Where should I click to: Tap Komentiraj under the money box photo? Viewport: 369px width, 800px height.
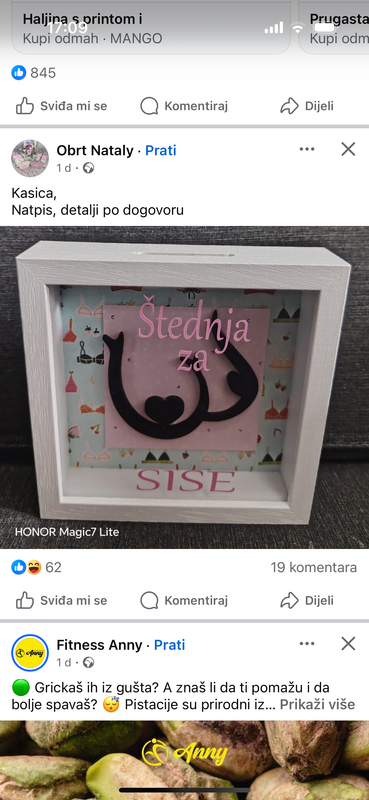click(184, 601)
